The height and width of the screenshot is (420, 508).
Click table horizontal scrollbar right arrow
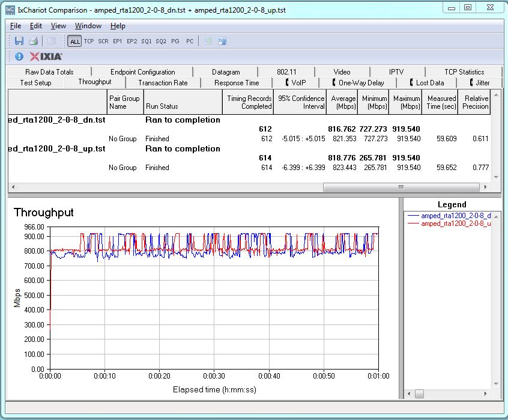coord(485,187)
